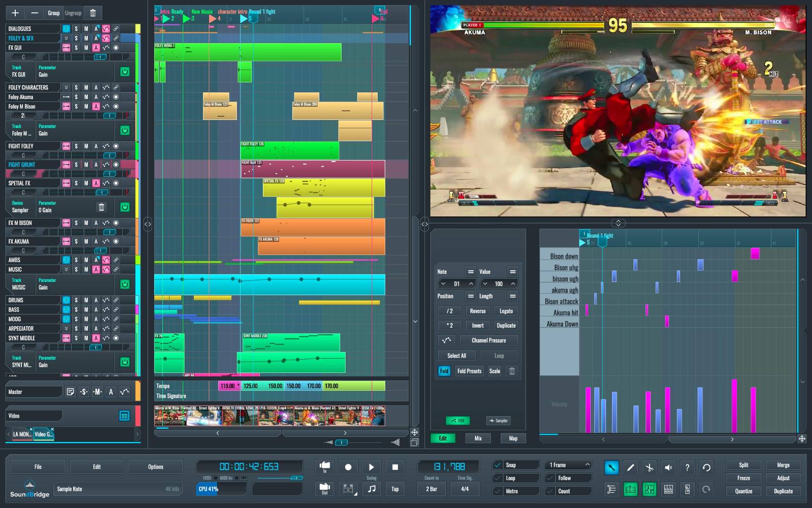Image resolution: width=812 pixels, height=508 pixels.
Task: Click the music note swing icon
Action: [x=371, y=489]
